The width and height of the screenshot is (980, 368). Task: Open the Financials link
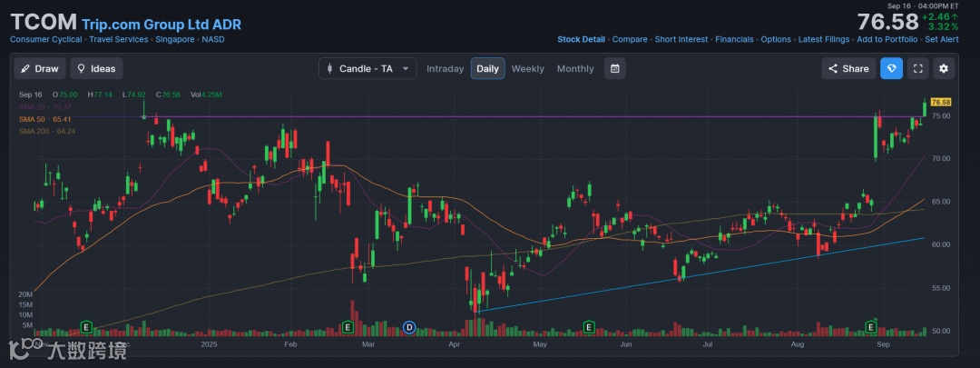(734, 39)
